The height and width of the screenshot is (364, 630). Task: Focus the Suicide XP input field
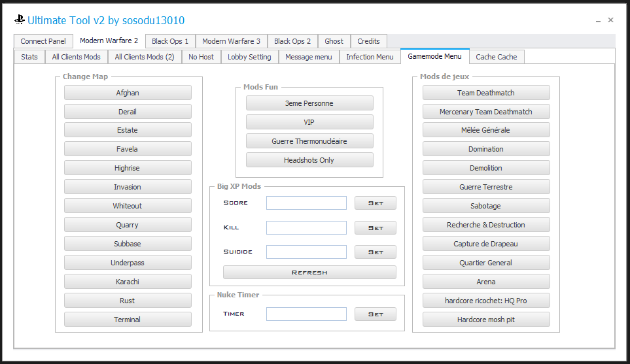coord(307,252)
